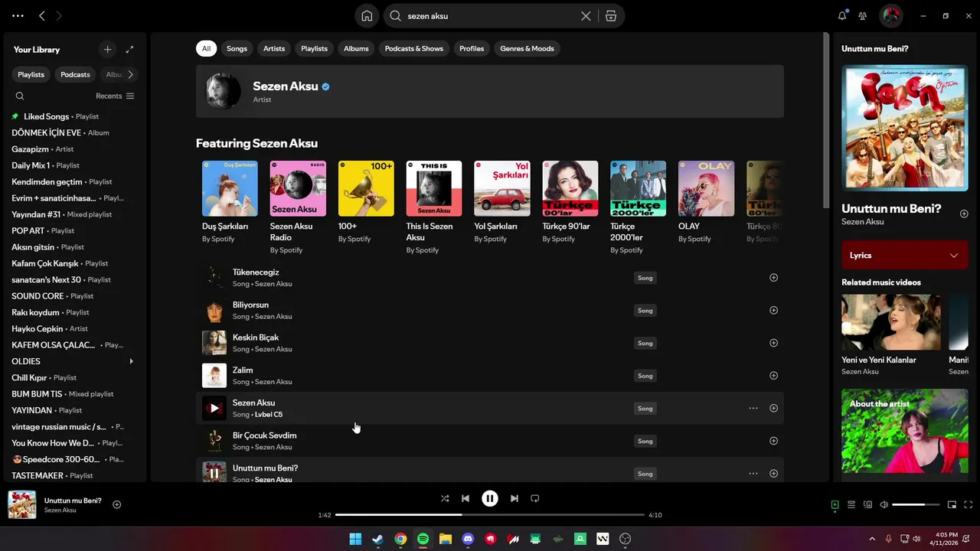
Task: Open Discord from the Windows taskbar
Action: [468, 539]
